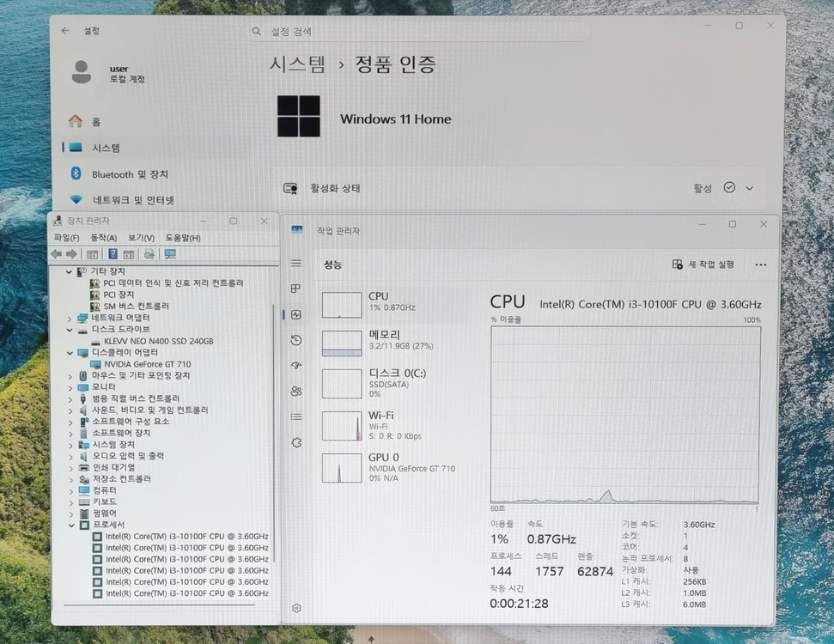The image size is (834, 644).
Task: Select 인쇄 대기열 category
Action: click(114, 467)
